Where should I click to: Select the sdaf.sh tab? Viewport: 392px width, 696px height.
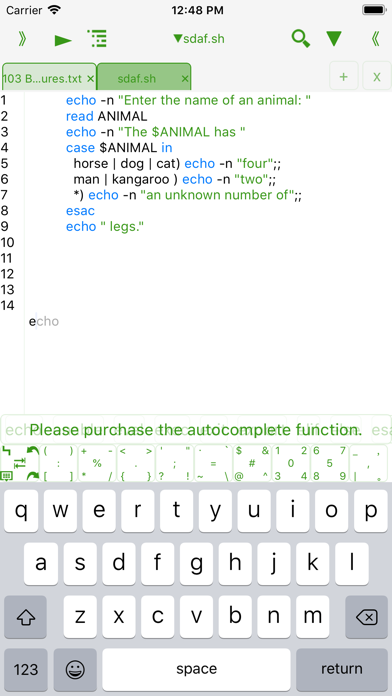pyautogui.click(x=137, y=79)
